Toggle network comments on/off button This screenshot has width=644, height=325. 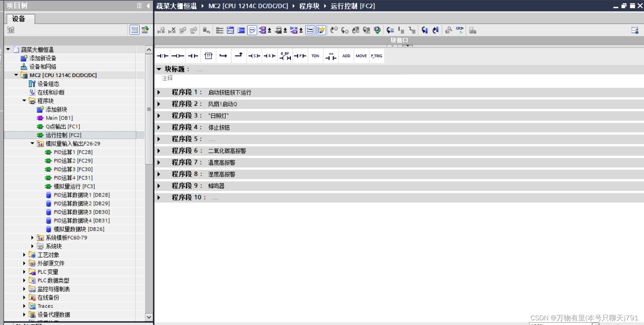tap(310, 30)
